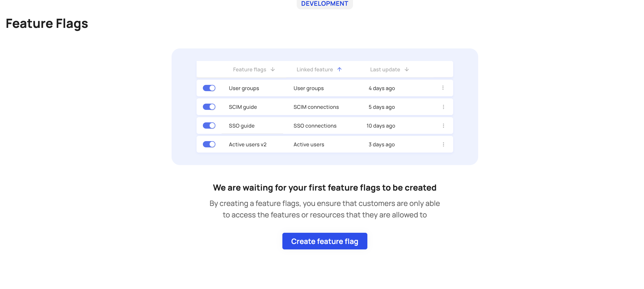Toggle off the SSO guide flag

[209, 125]
